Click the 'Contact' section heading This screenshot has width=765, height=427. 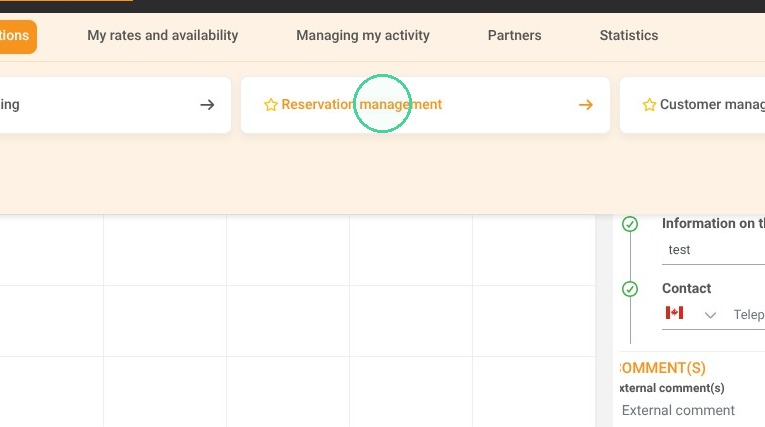point(686,288)
